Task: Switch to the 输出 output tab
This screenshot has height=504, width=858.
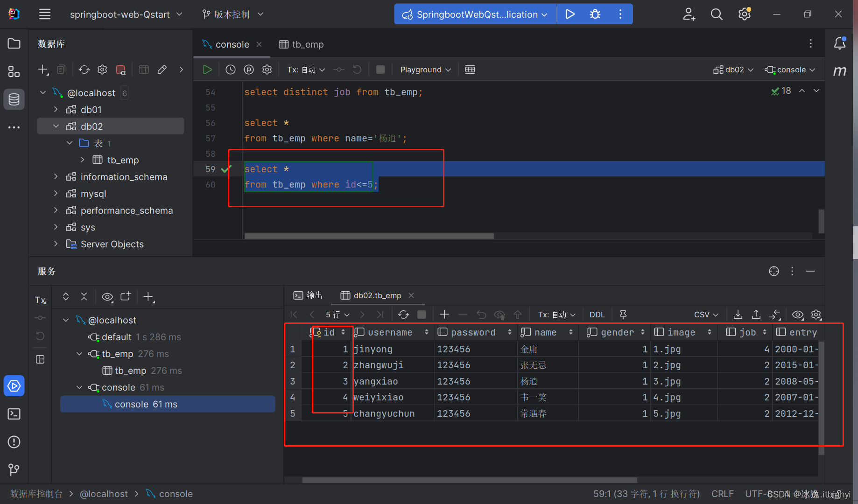Action: 308,295
